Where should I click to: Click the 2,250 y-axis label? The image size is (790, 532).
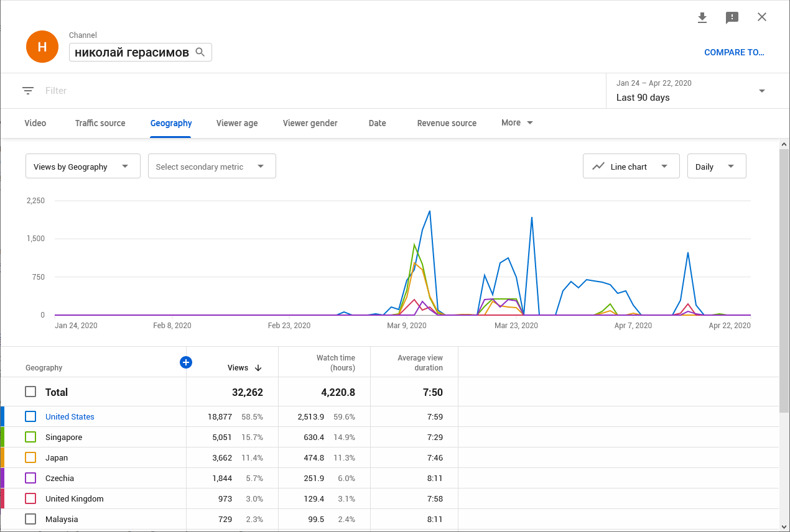35,201
